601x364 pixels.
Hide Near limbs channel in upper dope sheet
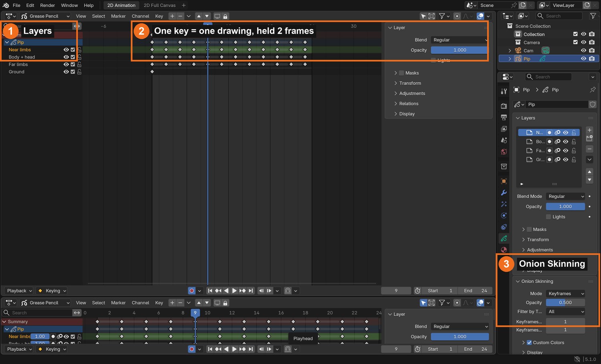66,50
